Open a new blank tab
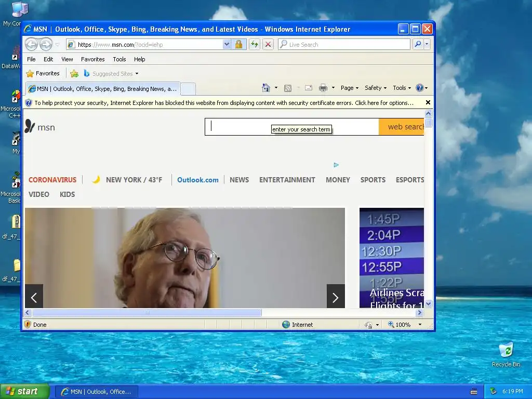This screenshot has width=532, height=399. pos(188,89)
